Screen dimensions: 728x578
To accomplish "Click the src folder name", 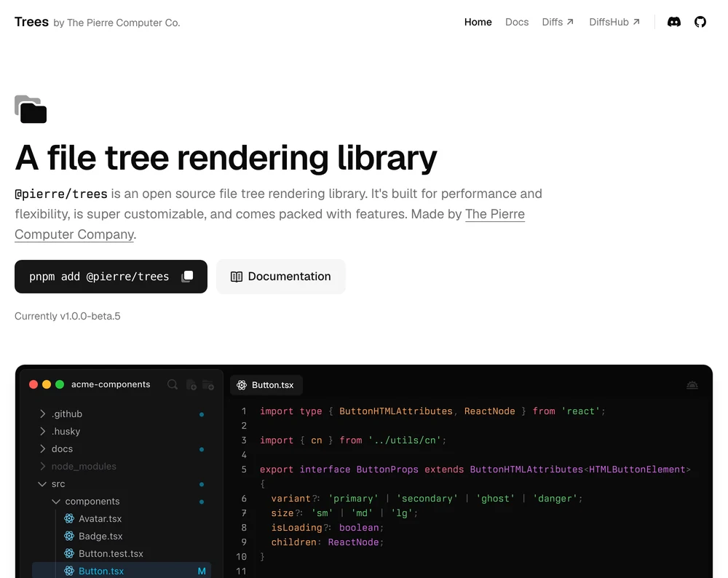I will [58, 484].
